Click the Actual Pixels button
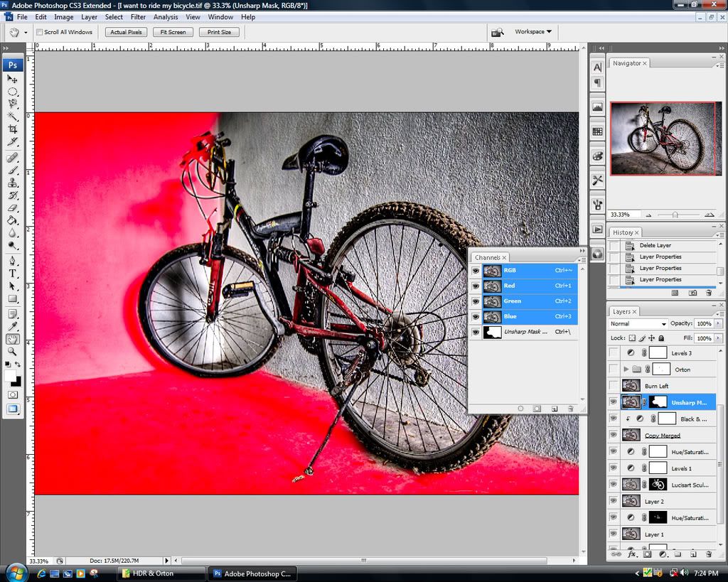 click(127, 32)
